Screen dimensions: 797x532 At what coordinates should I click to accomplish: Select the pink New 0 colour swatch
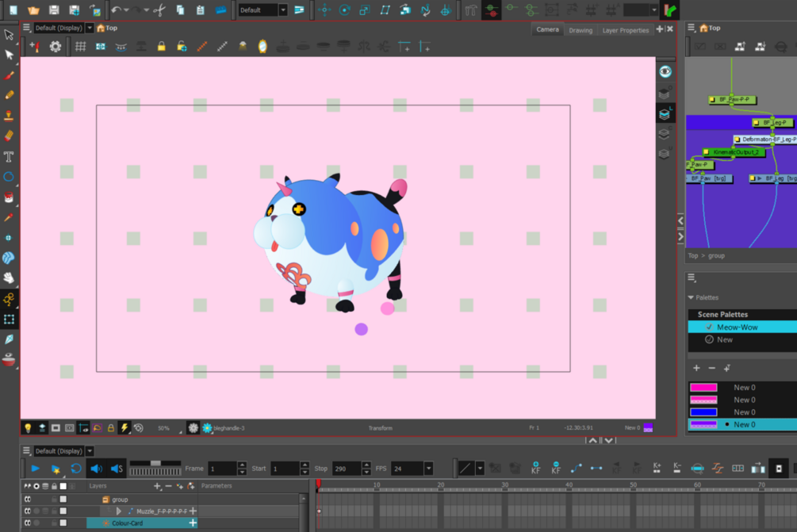[703, 387]
